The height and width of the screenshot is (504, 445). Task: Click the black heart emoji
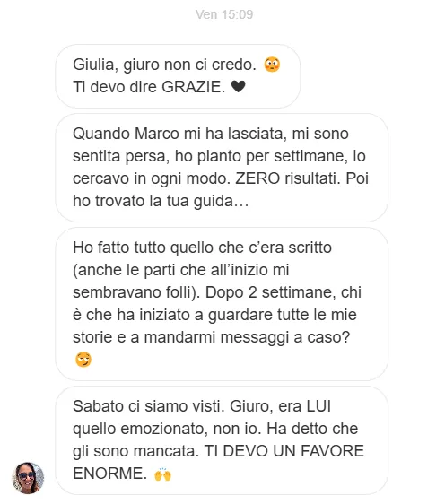(x=239, y=86)
